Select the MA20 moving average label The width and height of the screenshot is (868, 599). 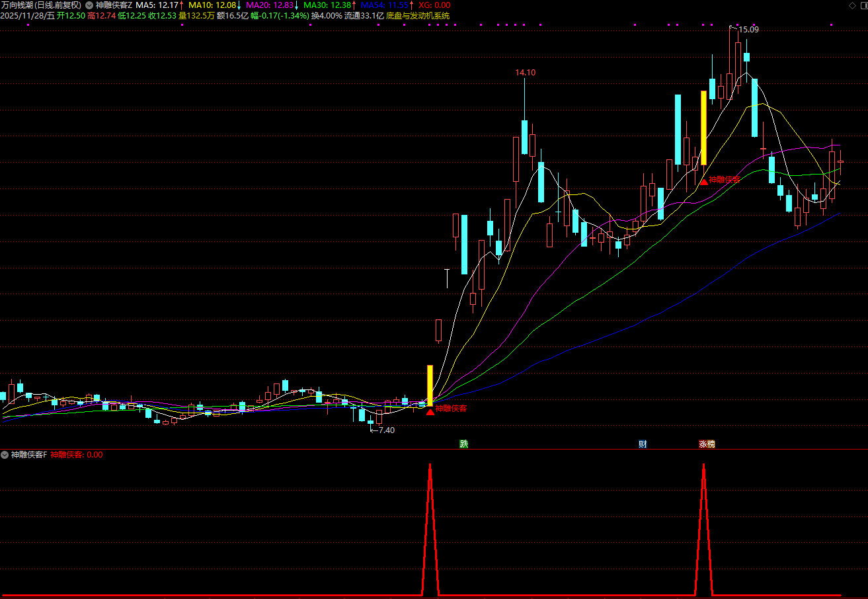tap(269, 5)
